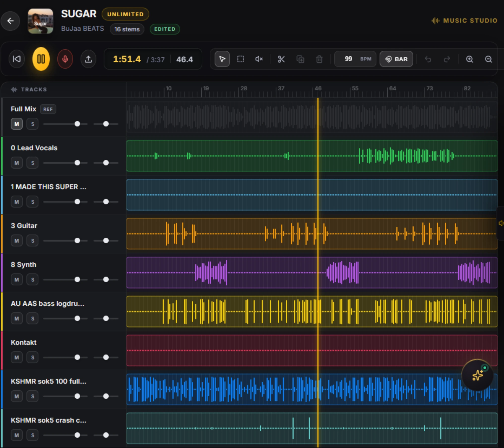
Task: Mute the 0 Lead Vocals track
Action: [x=17, y=163]
